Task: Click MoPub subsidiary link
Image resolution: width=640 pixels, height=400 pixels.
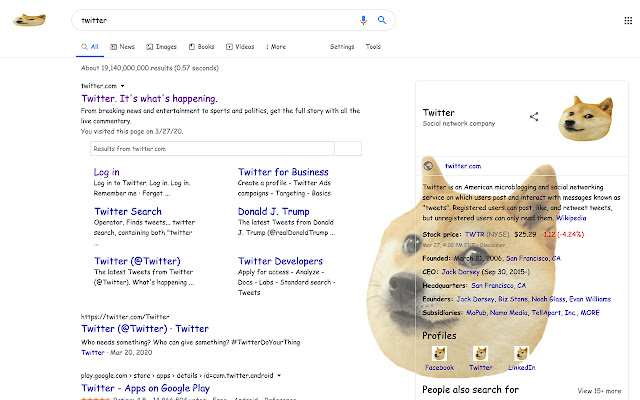Action: (476, 313)
